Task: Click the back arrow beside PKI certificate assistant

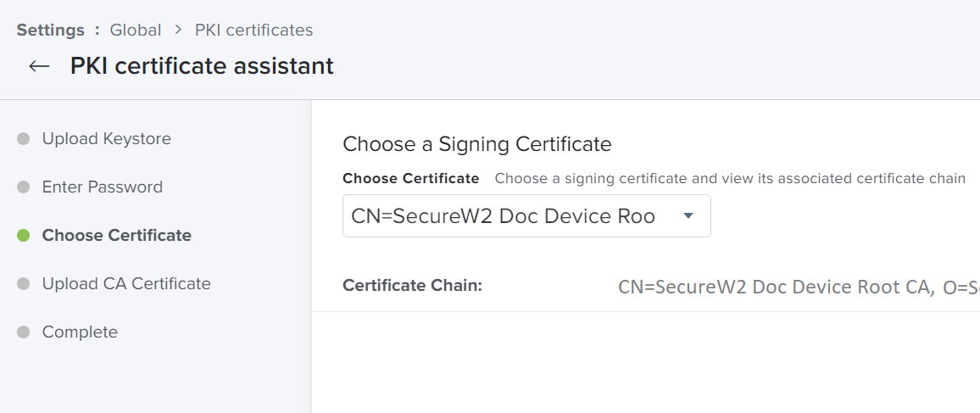Action: tap(39, 66)
